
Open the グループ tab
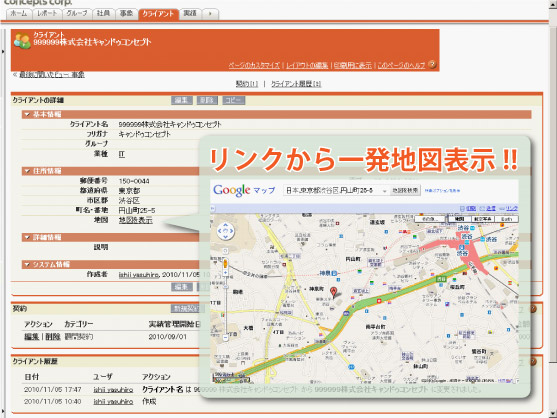point(77,14)
